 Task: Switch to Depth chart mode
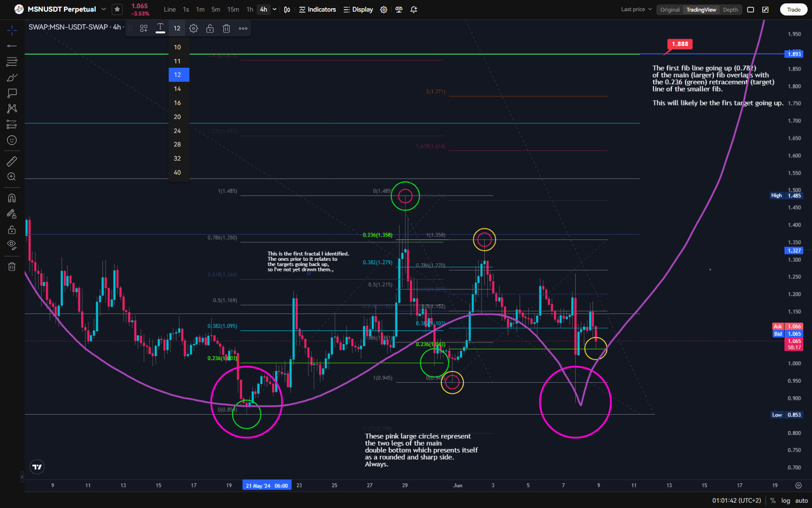coord(730,10)
